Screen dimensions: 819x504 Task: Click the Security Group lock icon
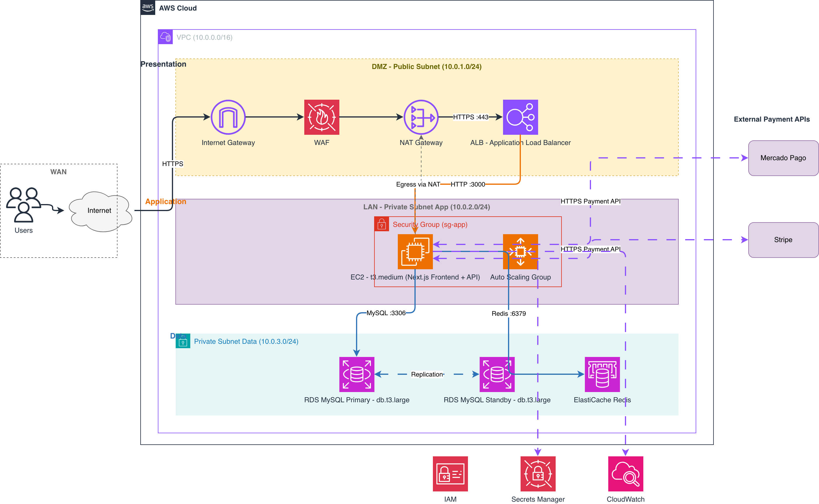click(381, 224)
